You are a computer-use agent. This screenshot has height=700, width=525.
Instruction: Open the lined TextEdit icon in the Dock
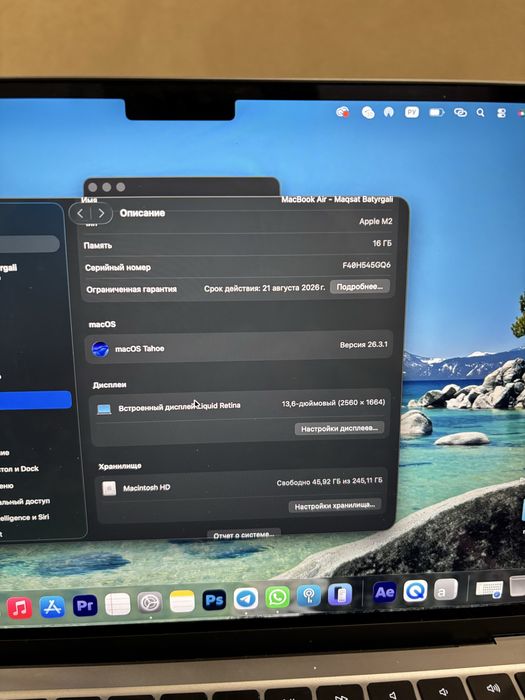click(x=117, y=604)
